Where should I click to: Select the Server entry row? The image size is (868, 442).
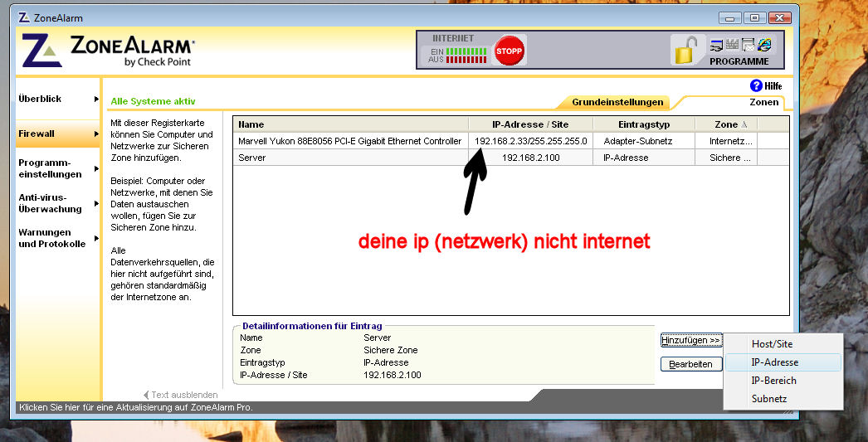click(511, 158)
